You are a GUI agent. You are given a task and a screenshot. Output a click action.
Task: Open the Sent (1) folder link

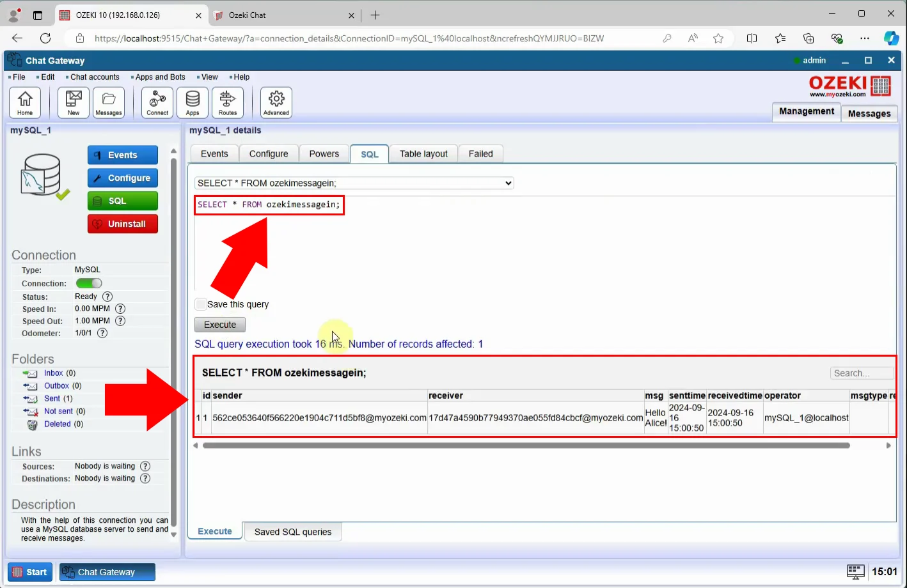coord(58,399)
